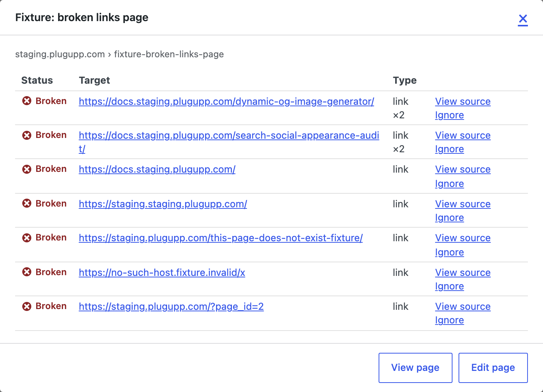Click Broken icon for dynamic-og-image-generator row
This screenshot has height=392, width=543.
[27, 101]
